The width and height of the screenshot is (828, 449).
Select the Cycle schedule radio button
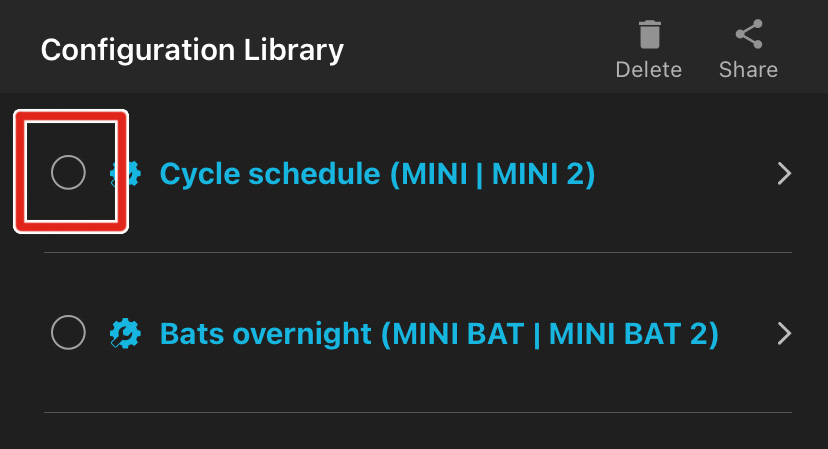(x=68, y=173)
